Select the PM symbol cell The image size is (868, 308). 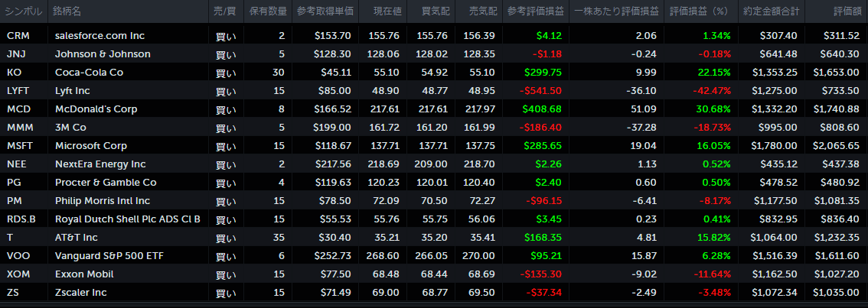[14, 201]
